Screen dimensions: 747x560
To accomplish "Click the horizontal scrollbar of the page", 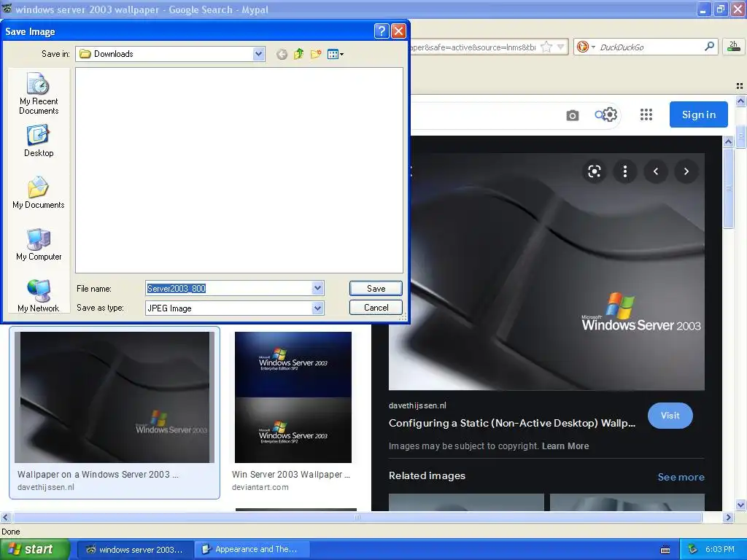I will click(x=357, y=517).
